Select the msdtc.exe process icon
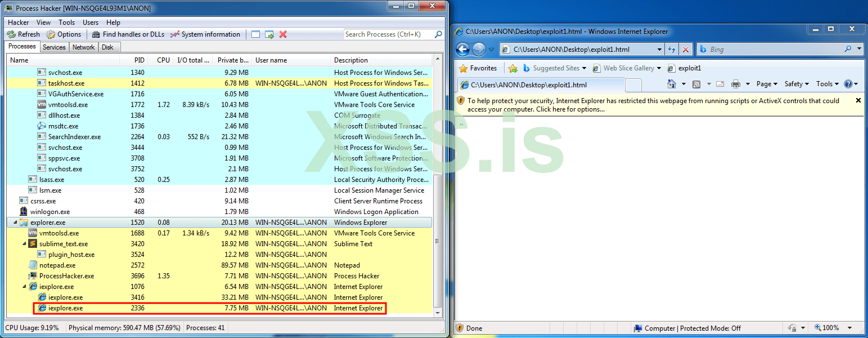 [42, 126]
